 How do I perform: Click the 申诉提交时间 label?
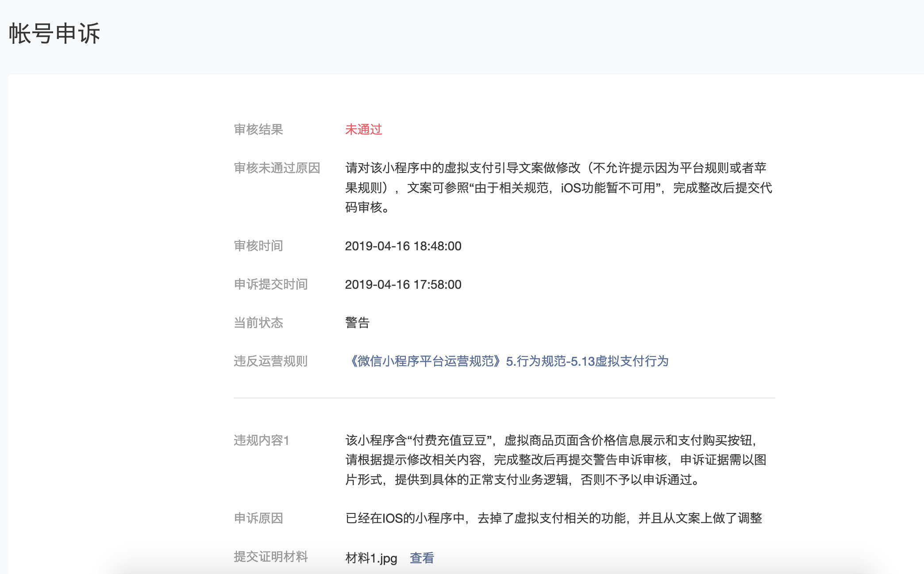click(271, 284)
